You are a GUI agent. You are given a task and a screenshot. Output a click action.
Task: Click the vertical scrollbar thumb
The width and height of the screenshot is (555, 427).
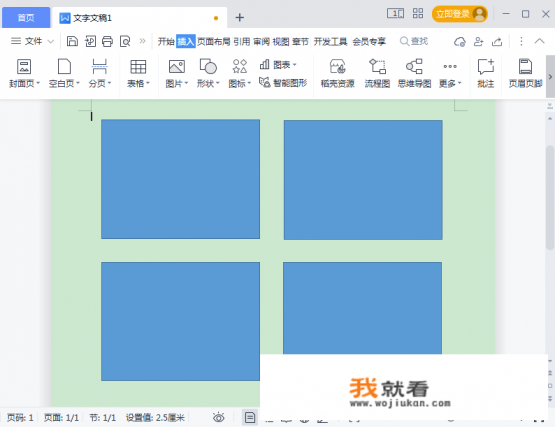550,197
